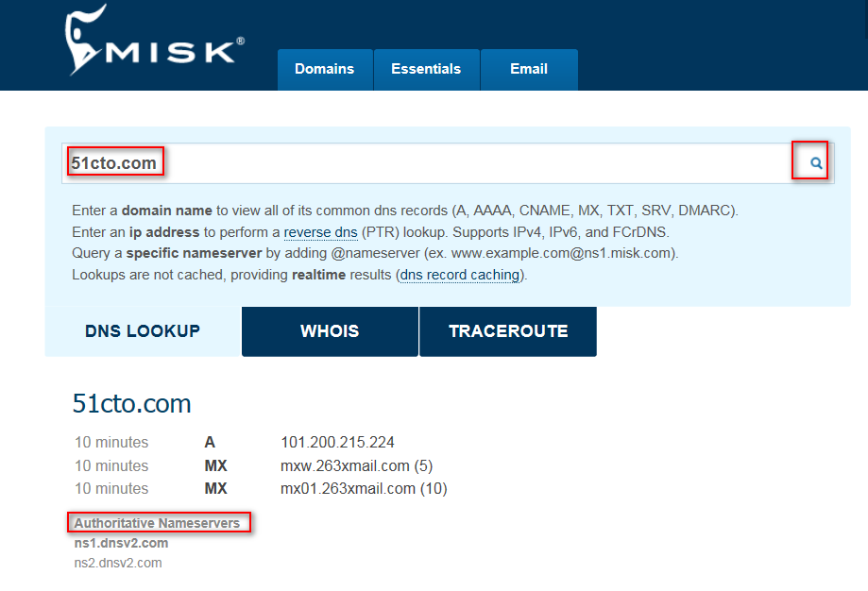The width and height of the screenshot is (868, 591).
Task: Open the Email navigation tab
Action: click(529, 69)
